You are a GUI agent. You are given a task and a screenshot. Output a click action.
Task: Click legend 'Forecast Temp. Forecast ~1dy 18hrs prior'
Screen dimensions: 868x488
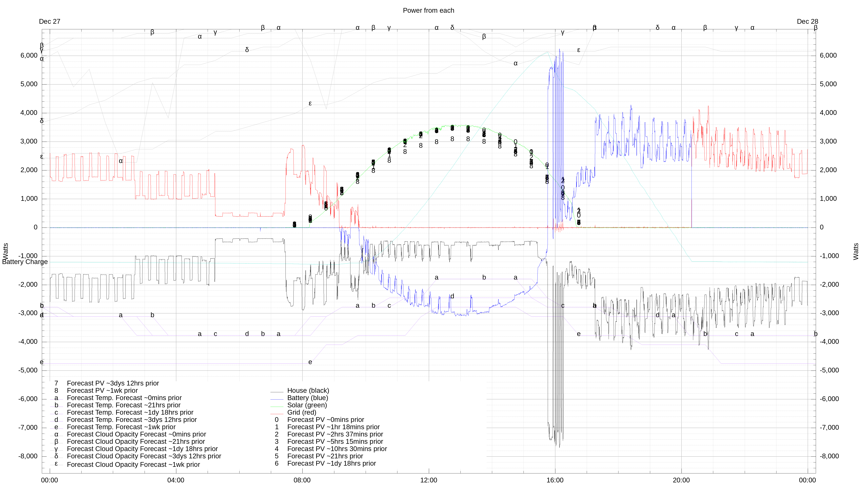[122, 413]
